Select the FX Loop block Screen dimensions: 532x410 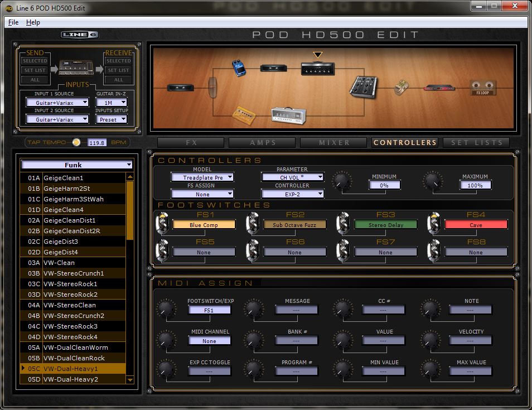pyautogui.click(x=483, y=88)
